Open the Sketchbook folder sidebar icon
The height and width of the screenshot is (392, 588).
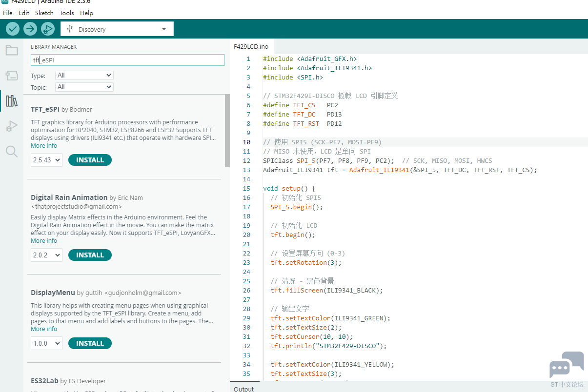(x=12, y=50)
